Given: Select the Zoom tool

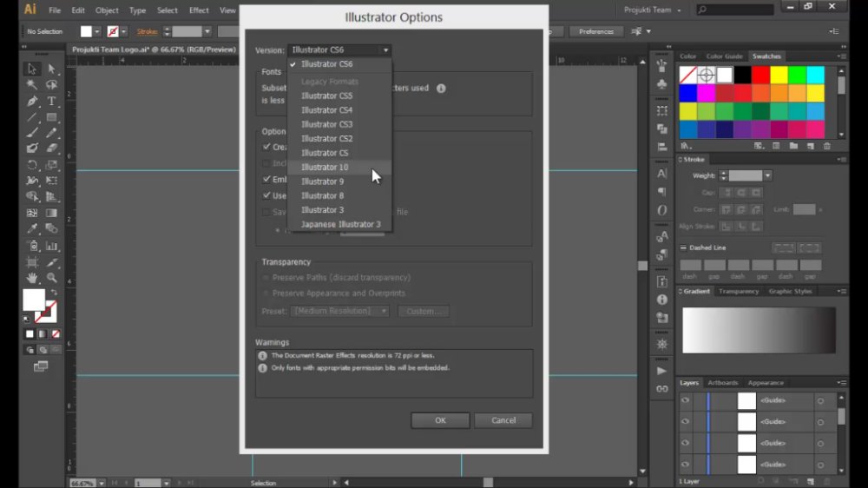Looking at the screenshot, I should pos(51,278).
